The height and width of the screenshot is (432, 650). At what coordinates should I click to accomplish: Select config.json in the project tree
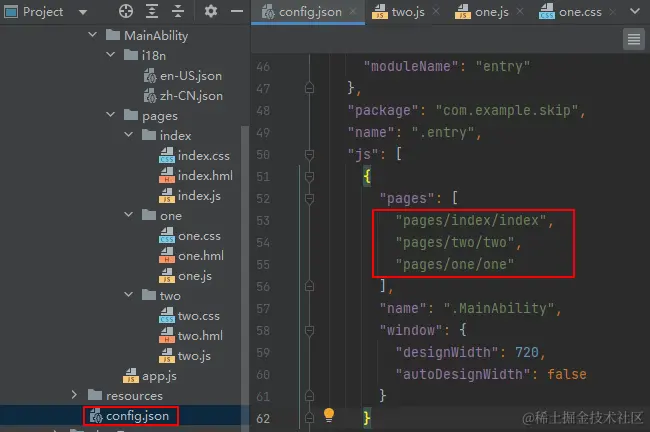pos(130,416)
